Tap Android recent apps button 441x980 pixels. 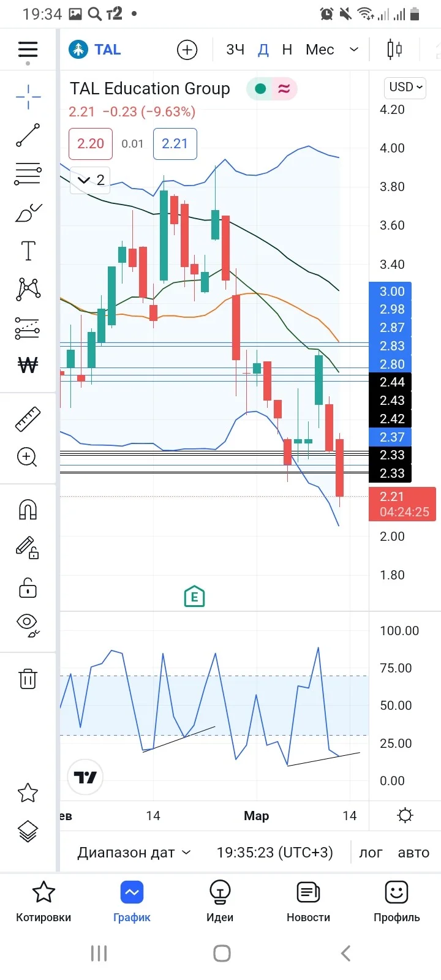99,953
